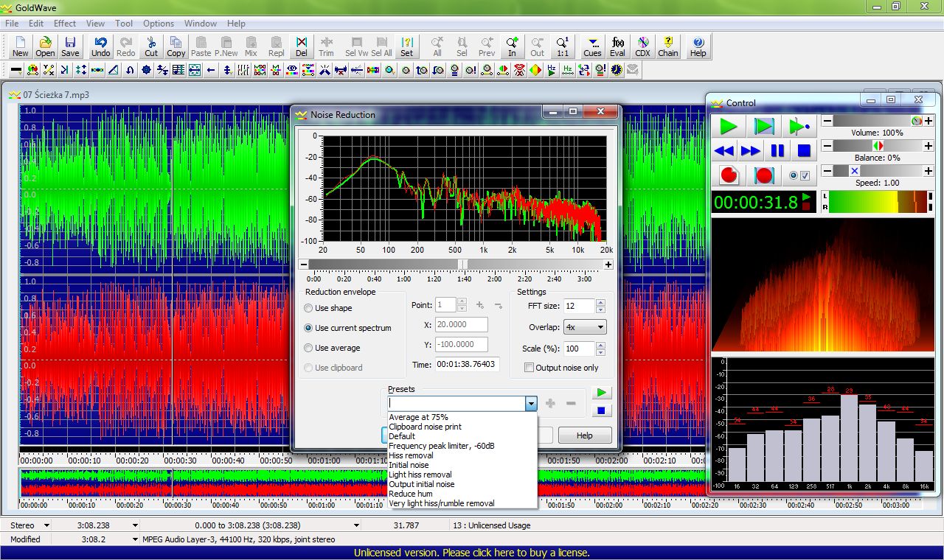Toggle the checkbox beside record options in Control
The image size is (944, 560).
(x=805, y=175)
